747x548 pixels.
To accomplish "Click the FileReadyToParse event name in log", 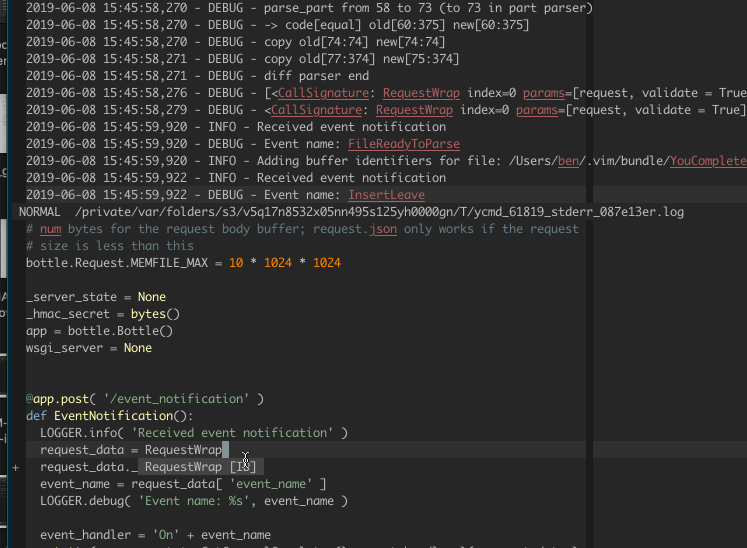I will click(x=404, y=144).
